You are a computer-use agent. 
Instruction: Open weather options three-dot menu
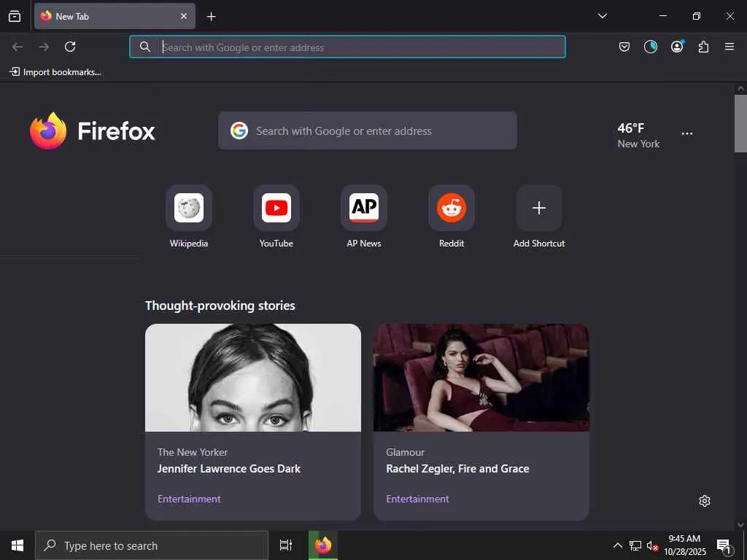(687, 134)
